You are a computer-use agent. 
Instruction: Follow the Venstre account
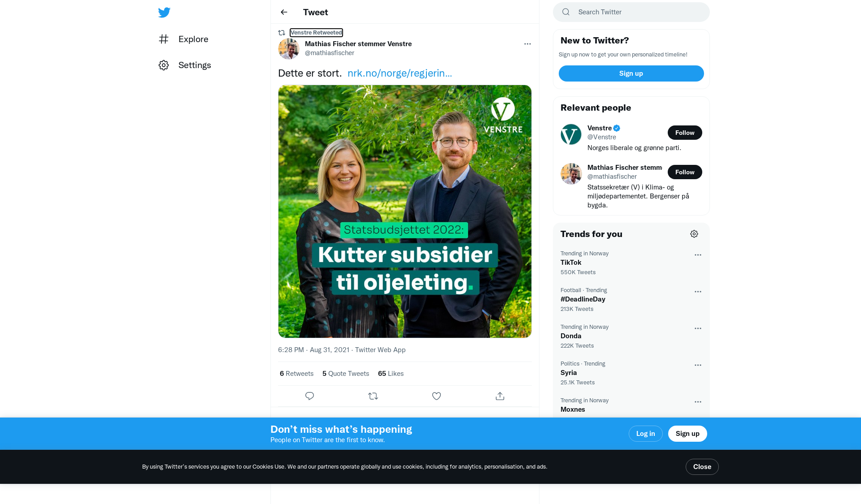685,133
